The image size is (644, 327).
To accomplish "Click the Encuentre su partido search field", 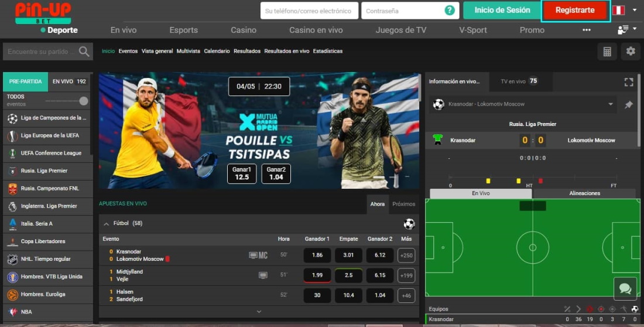I will pyautogui.click(x=41, y=52).
